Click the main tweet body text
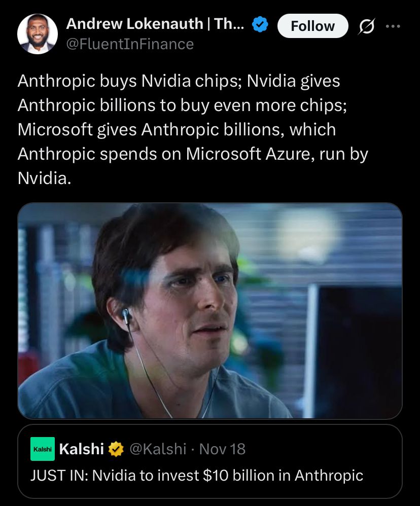 (193, 130)
